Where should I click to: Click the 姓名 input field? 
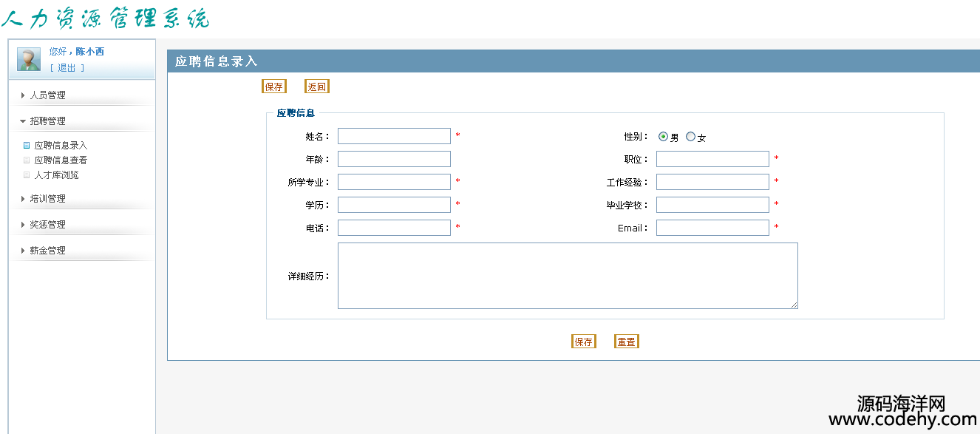tap(394, 136)
